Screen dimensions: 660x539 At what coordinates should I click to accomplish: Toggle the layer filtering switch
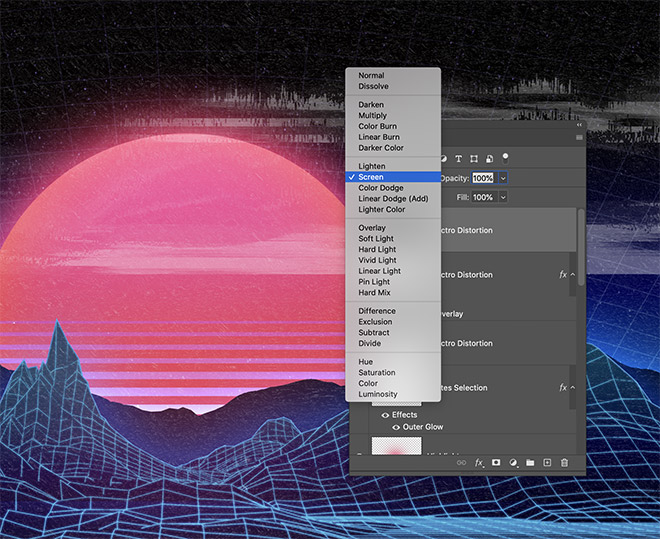pyautogui.click(x=506, y=156)
